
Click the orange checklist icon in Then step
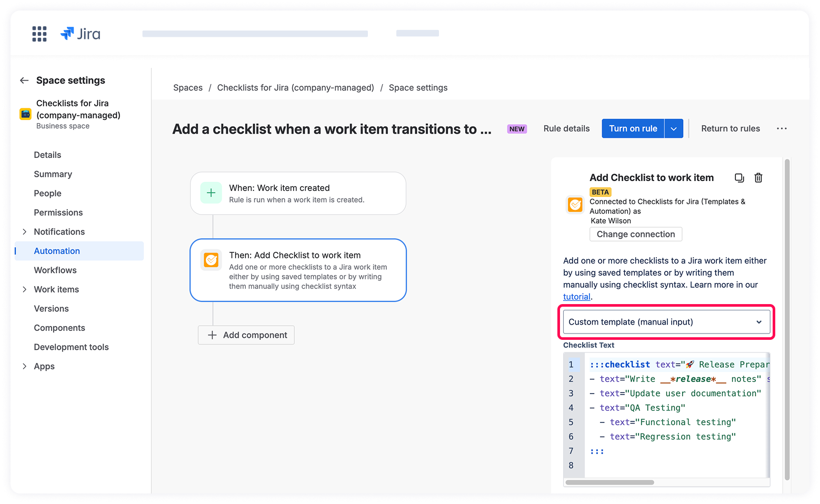[x=211, y=260]
